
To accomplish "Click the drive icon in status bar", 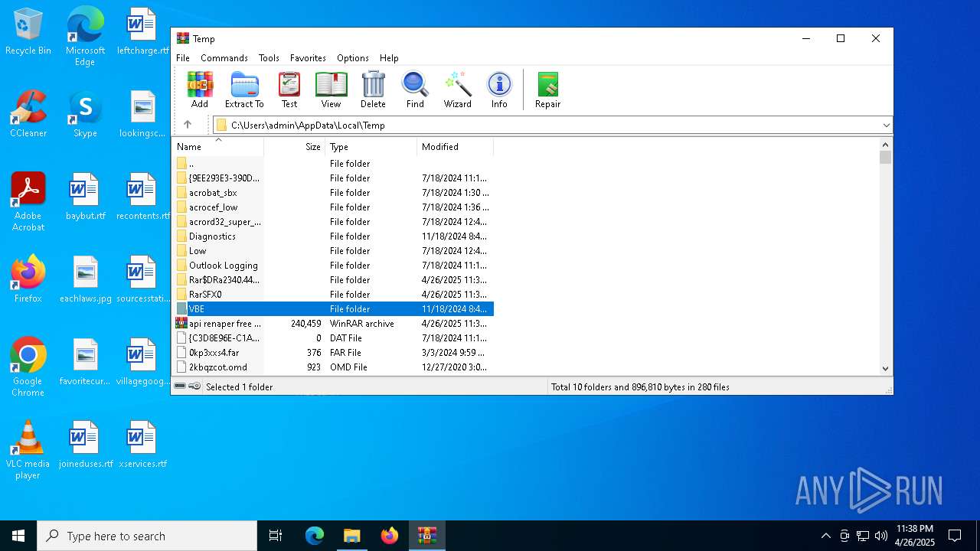I will pos(180,386).
